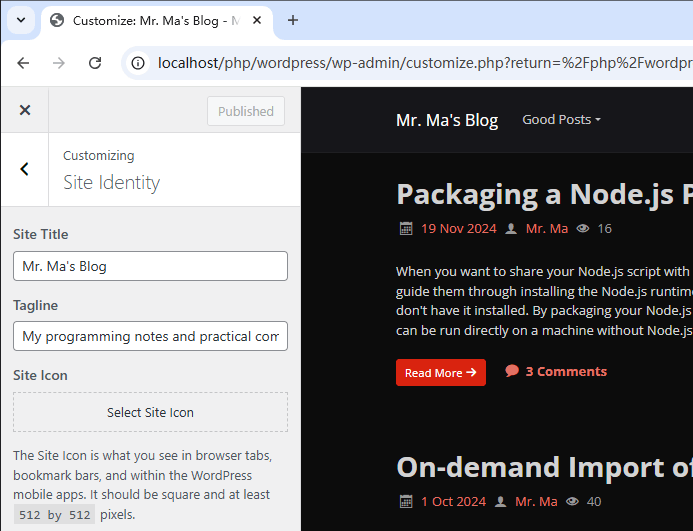Open the Packaging a Node.js post title
The width and height of the screenshot is (693, 531).
point(544,194)
